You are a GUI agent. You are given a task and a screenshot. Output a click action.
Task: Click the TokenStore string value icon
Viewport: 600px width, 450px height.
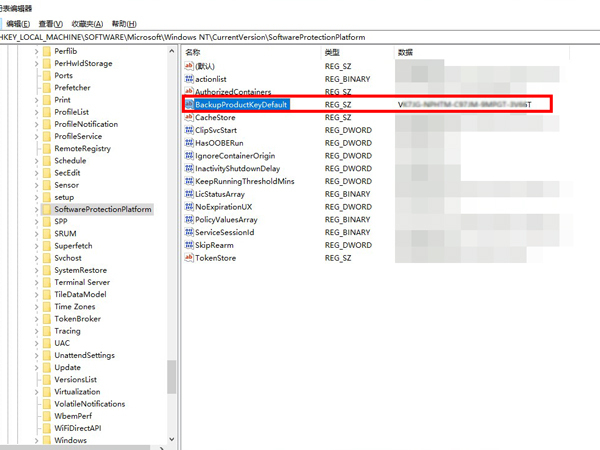click(x=189, y=258)
